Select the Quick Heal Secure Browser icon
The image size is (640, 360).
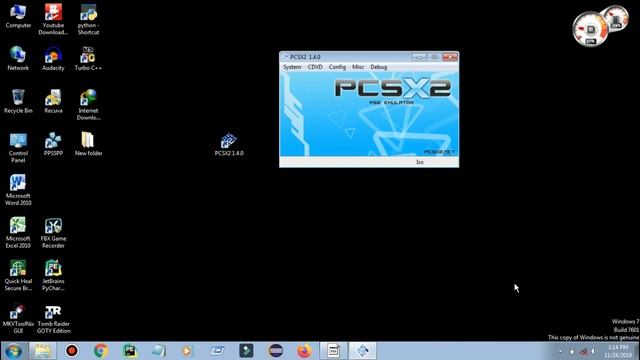[18, 276]
